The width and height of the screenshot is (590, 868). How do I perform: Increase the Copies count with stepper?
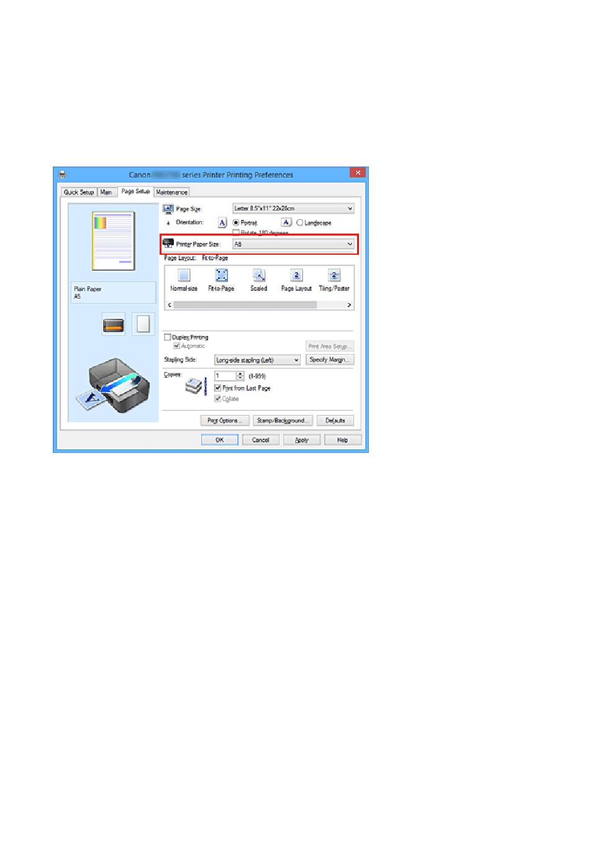click(241, 374)
